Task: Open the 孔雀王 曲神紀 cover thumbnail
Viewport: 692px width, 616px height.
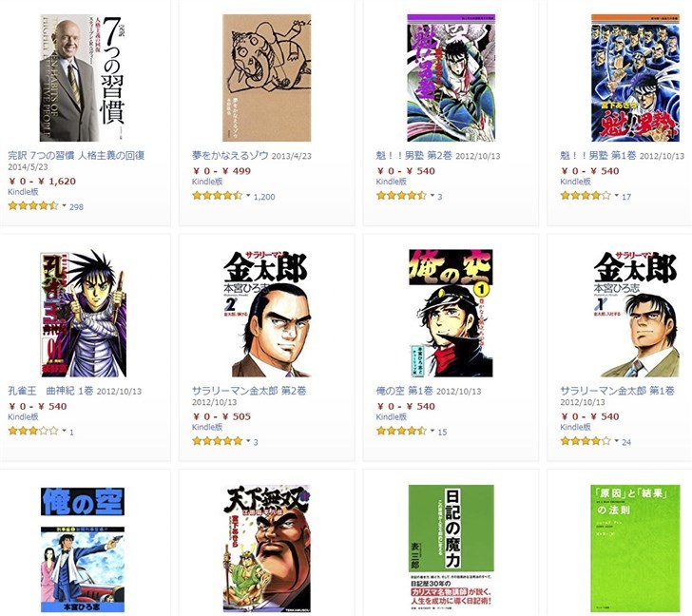Action: [84, 314]
